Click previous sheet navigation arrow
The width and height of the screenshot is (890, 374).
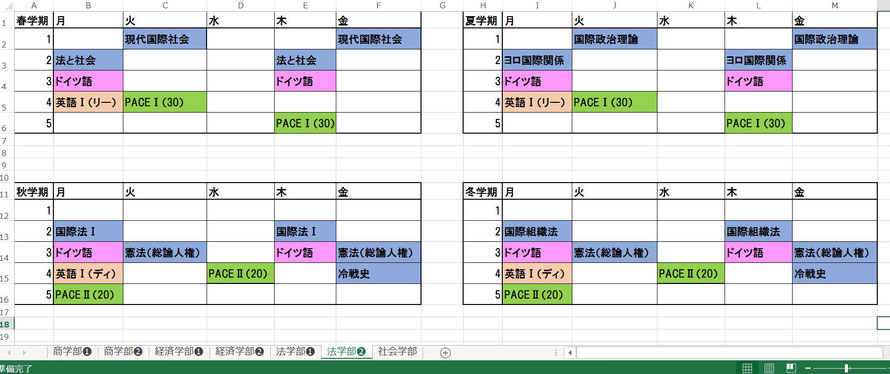(10, 352)
